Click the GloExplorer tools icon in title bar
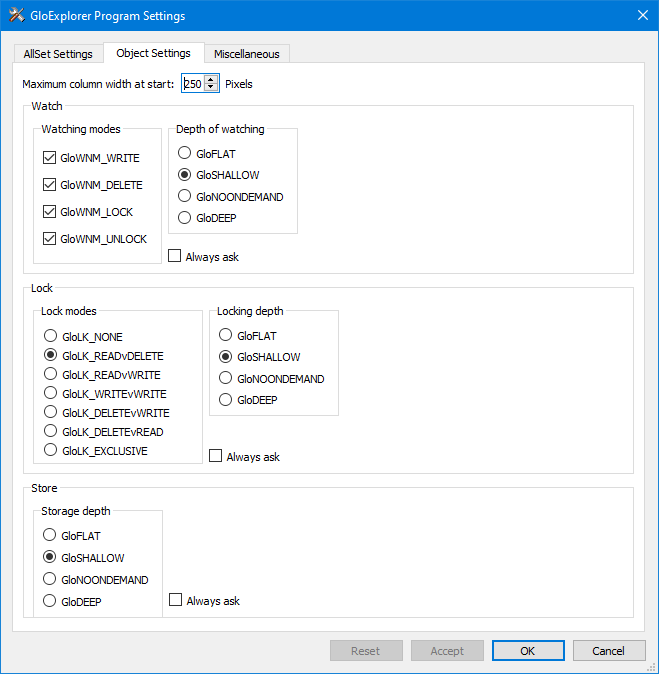 pos(16,15)
